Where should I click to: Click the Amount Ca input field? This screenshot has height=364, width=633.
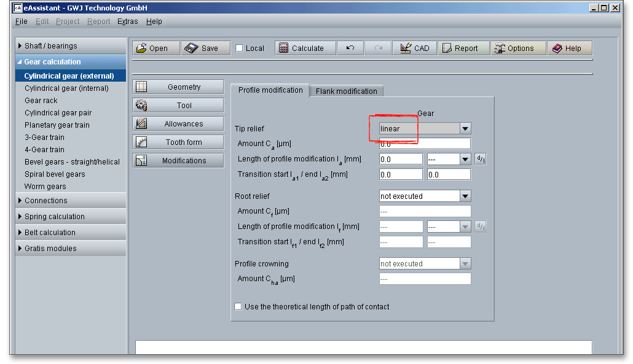coord(425,144)
